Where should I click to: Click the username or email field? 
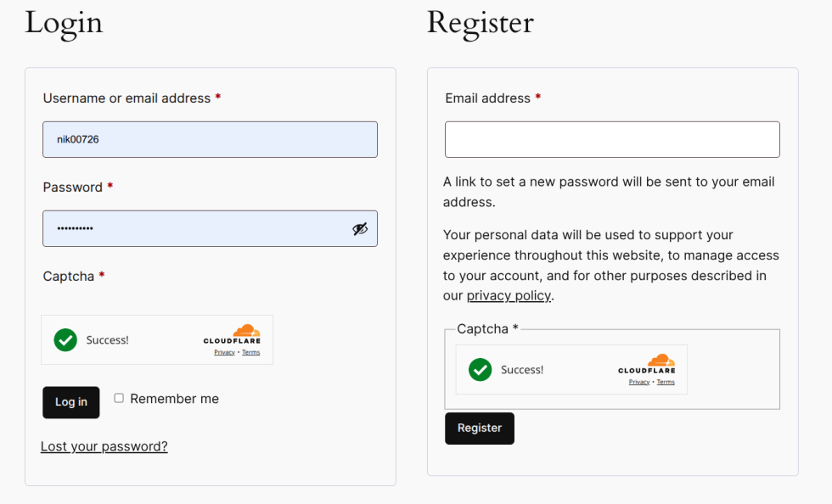click(x=210, y=139)
